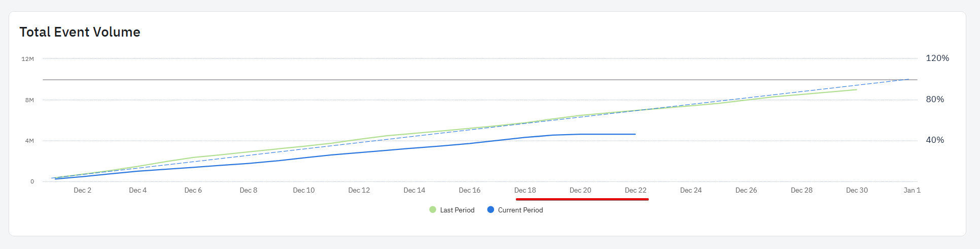The width and height of the screenshot is (980, 249).
Task: Select the 80% right axis label
Action: tap(935, 100)
